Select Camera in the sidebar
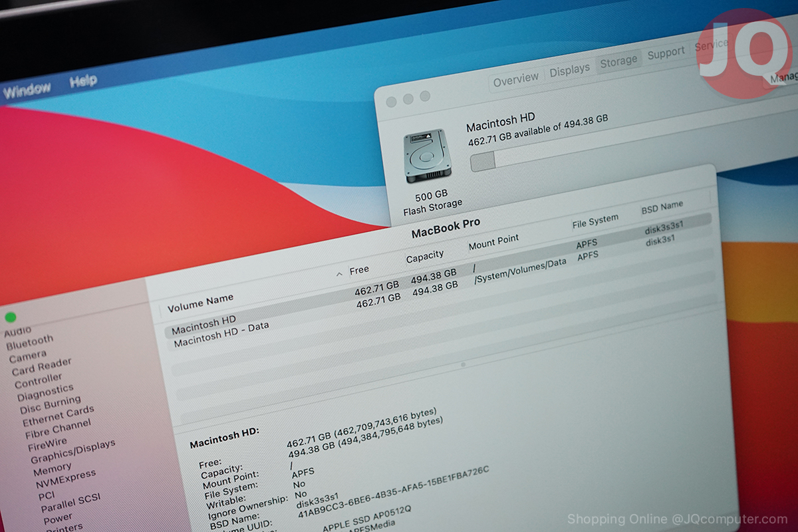798x532 pixels. coord(28,356)
